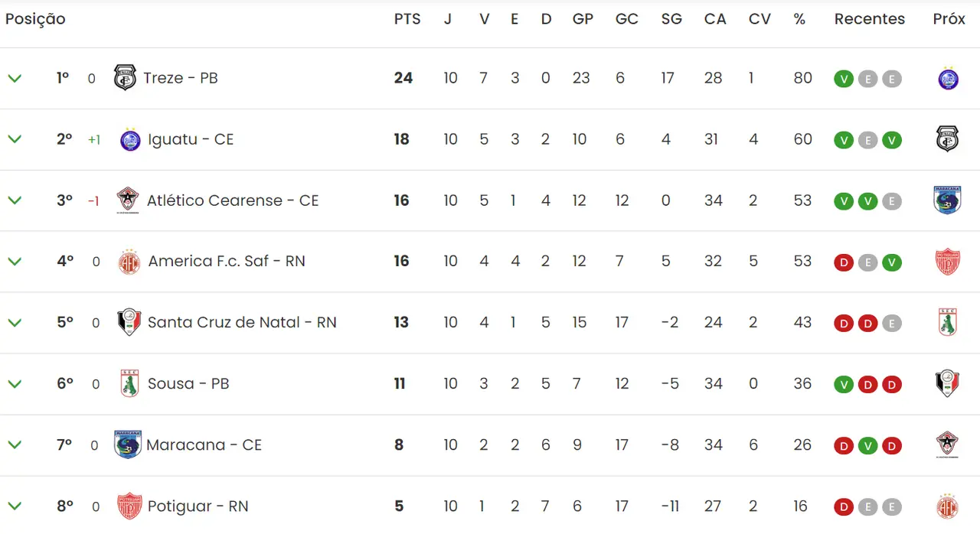Expand the Treze - PB row chevron
This screenshot has height=534, width=980.
coord(15,78)
